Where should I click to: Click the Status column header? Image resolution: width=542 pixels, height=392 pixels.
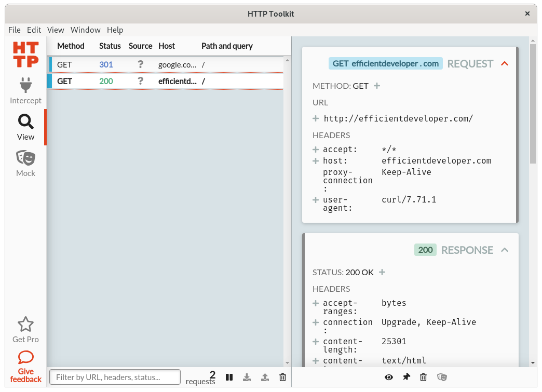(110, 46)
